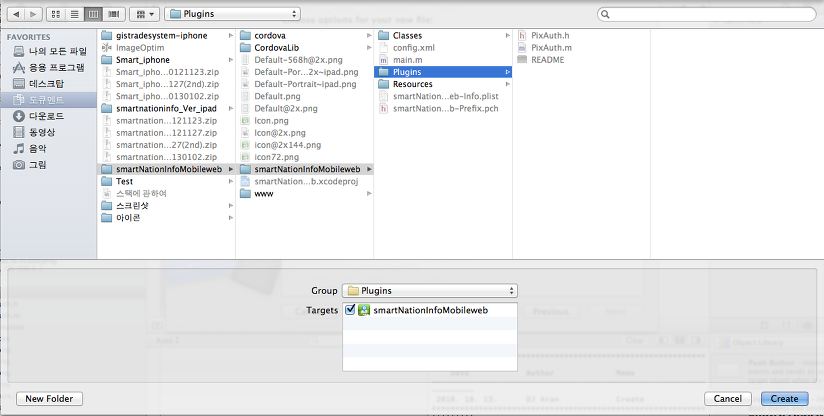The image size is (824, 416).
Task: Open the Group Plugins dropdown
Action: click(429, 290)
